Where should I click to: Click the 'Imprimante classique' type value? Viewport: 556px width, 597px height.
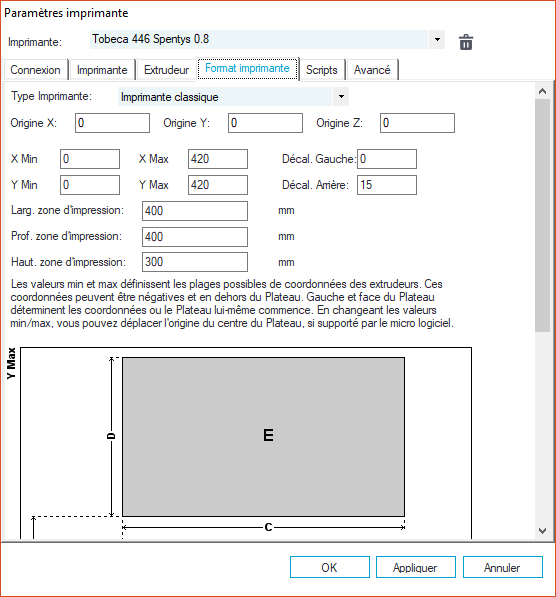[x=169, y=97]
